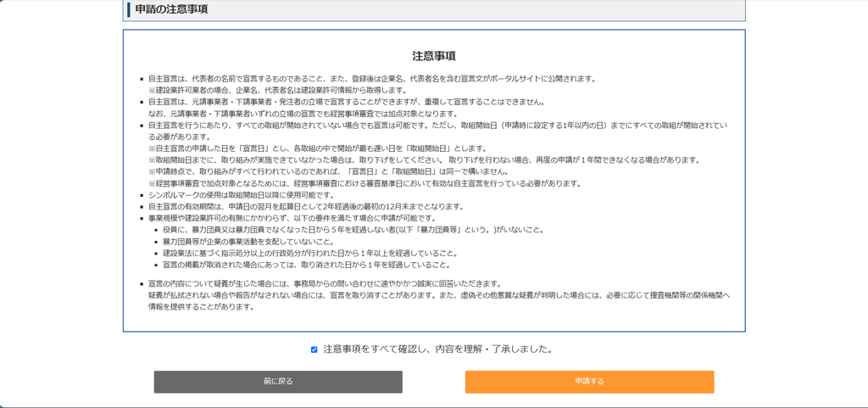Click the sub-item 暴力団員等が企業の事業活動を支配

[x=248, y=242]
